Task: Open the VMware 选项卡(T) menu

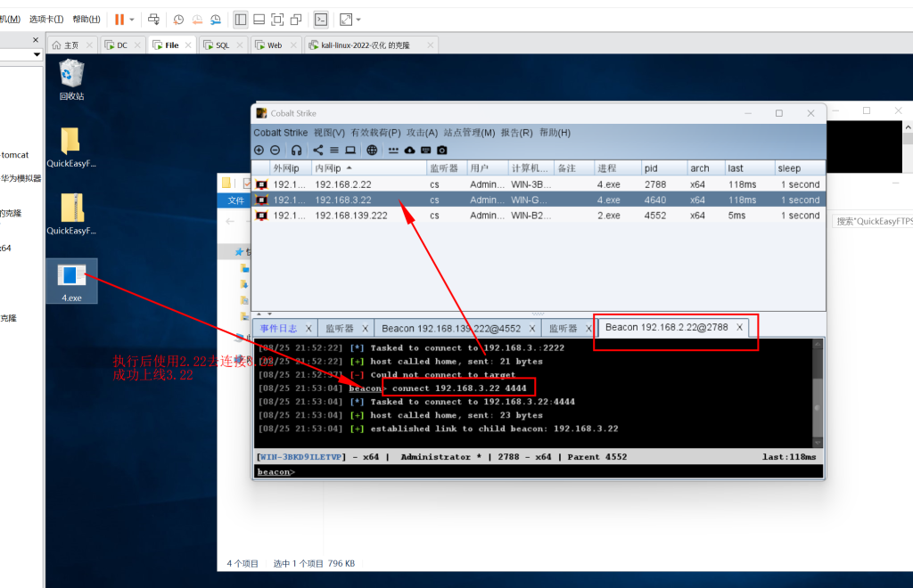Action: pyautogui.click(x=46, y=20)
